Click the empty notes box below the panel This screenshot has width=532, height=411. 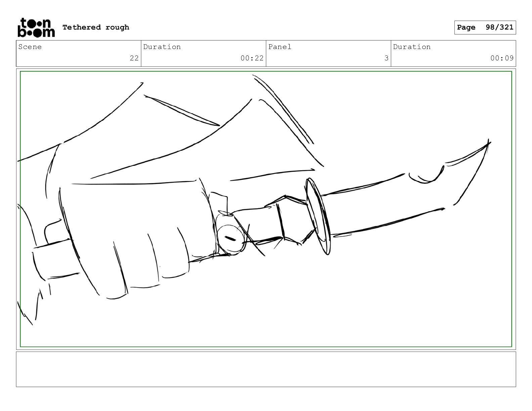[266, 369]
